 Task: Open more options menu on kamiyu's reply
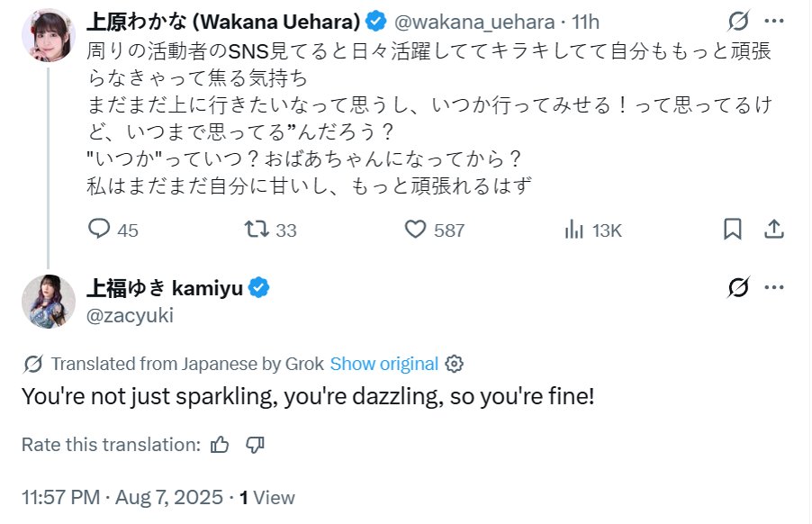(x=773, y=288)
